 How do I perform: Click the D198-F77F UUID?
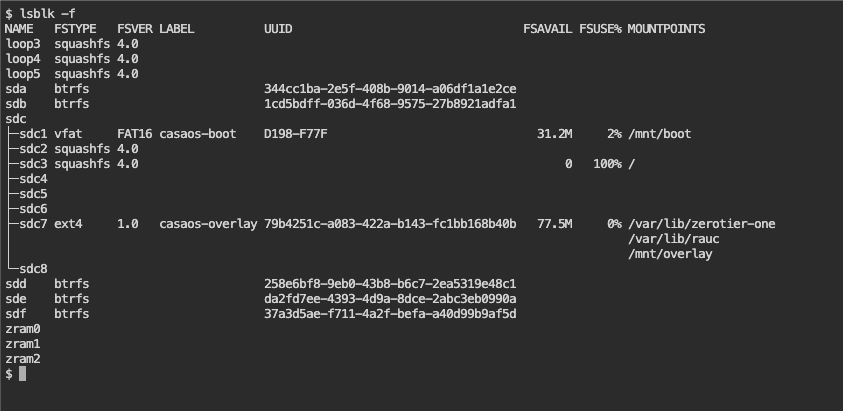[295, 133]
